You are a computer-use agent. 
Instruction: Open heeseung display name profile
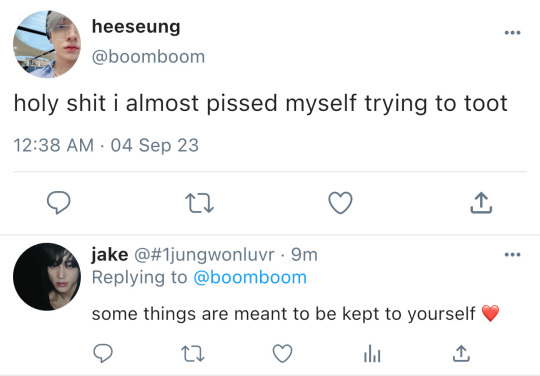coord(136,28)
